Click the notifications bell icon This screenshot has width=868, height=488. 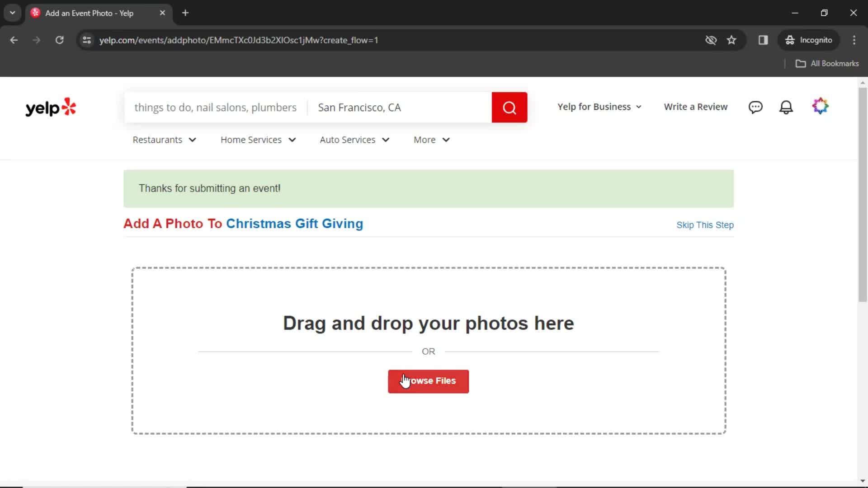[x=787, y=107]
